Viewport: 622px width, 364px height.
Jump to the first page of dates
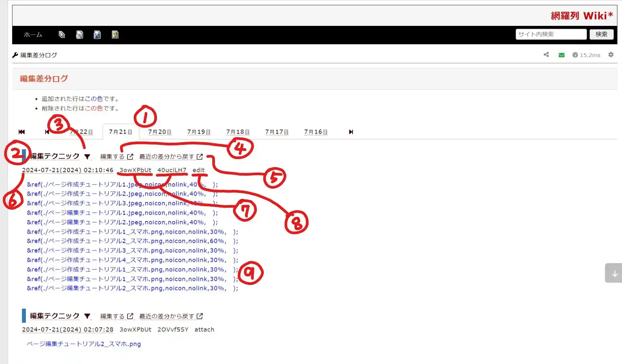coord(22,132)
